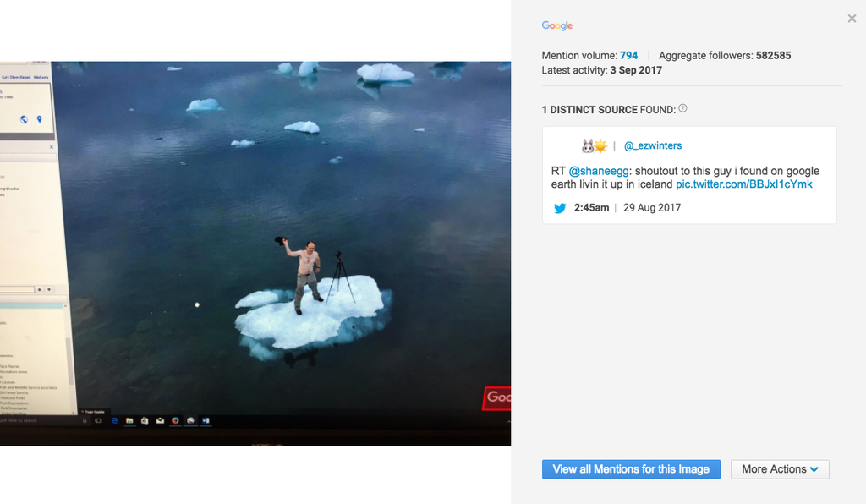The height and width of the screenshot is (504, 866).
Task: Click the Firefox icon in the pictured taskbar
Action: pyautogui.click(x=175, y=420)
